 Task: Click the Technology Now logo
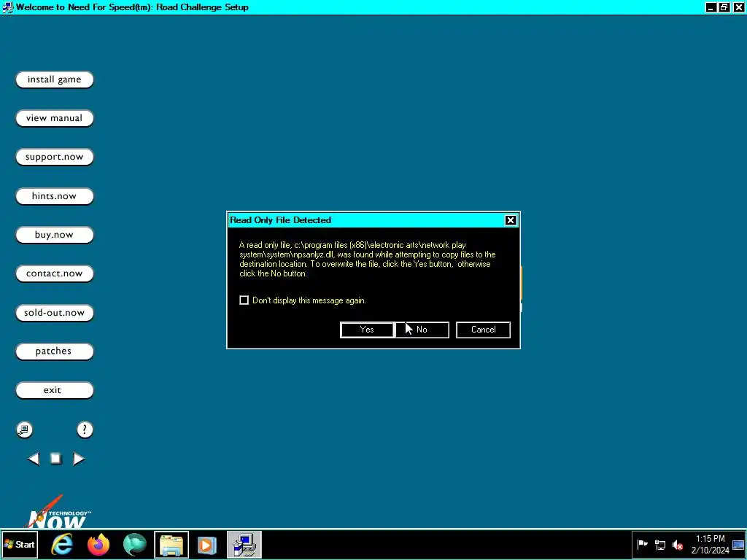[57, 513]
